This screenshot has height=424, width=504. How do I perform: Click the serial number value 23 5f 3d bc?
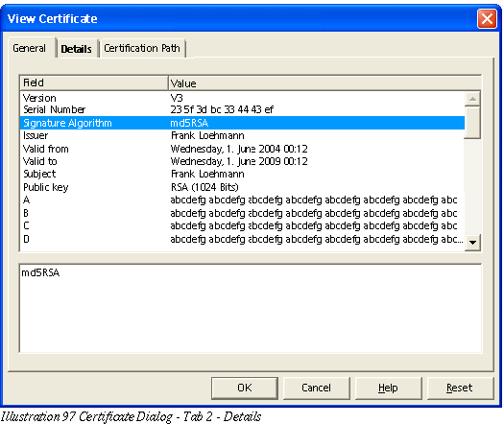[x=222, y=109]
